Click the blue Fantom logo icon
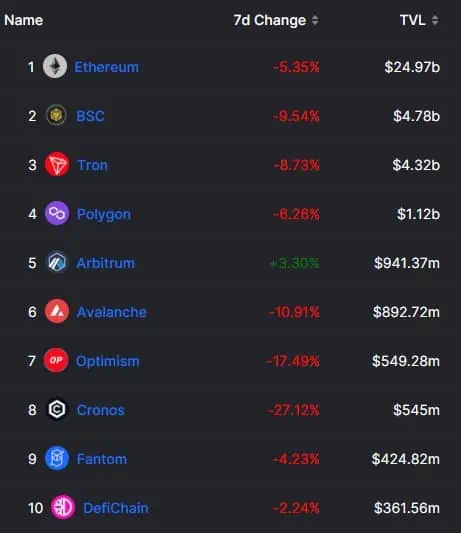The height and width of the screenshot is (533, 461). click(x=57, y=458)
